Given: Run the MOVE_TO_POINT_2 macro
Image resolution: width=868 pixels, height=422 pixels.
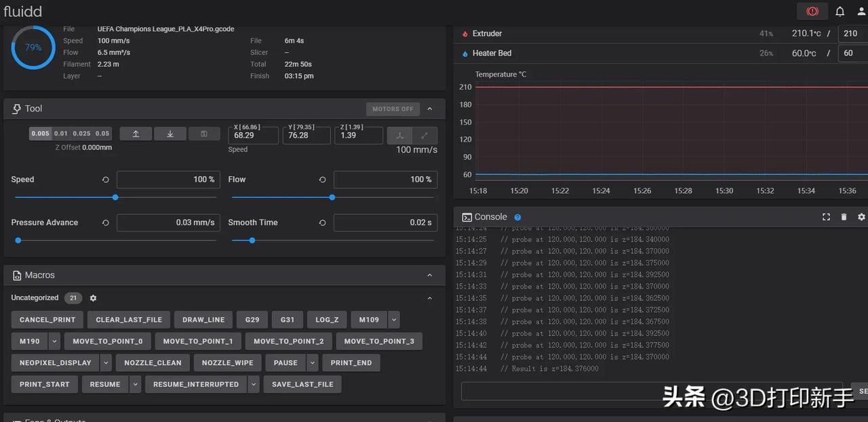Looking at the screenshot, I should click(288, 341).
